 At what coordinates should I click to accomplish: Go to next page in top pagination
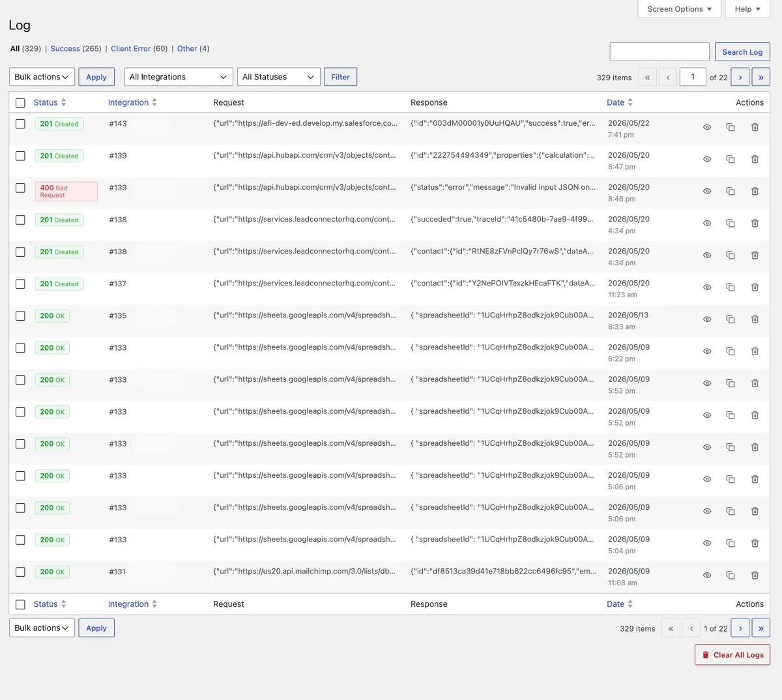pos(740,77)
